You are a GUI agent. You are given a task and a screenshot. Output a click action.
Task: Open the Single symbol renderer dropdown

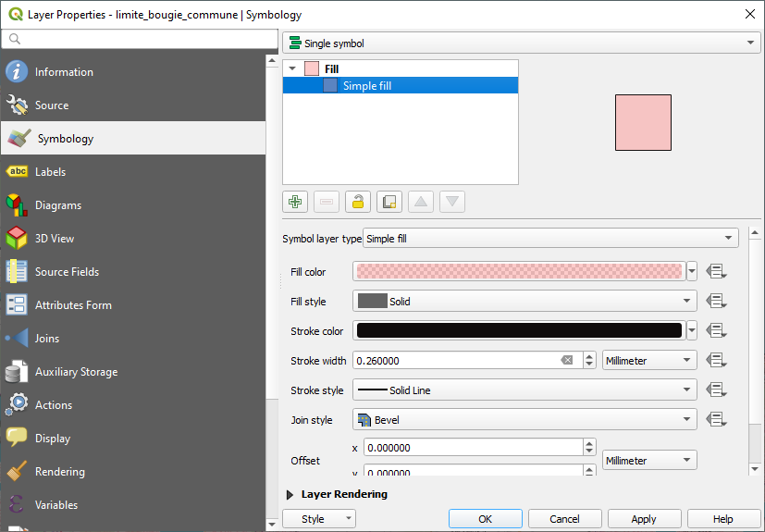click(521, 43)
